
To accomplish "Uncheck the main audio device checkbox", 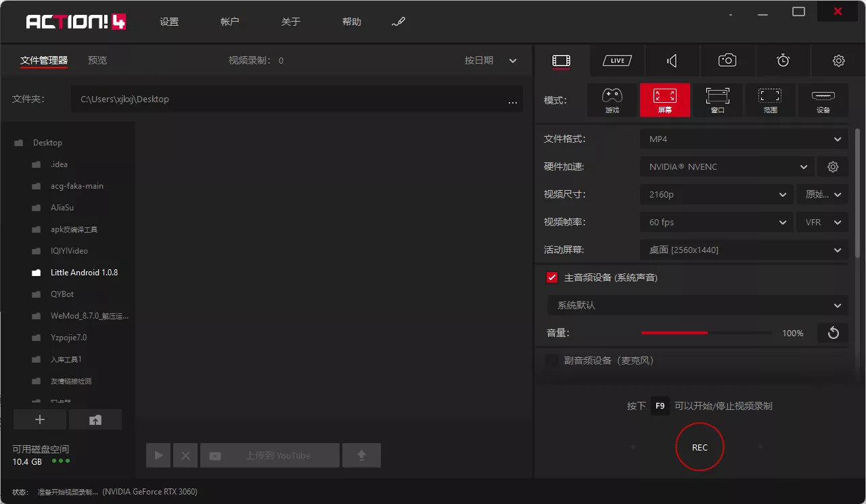I will (x=552, y=277).
